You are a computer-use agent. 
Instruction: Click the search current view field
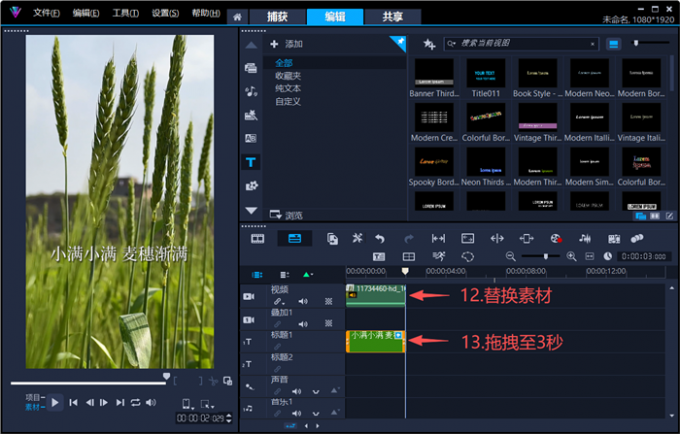pos(521,43)
